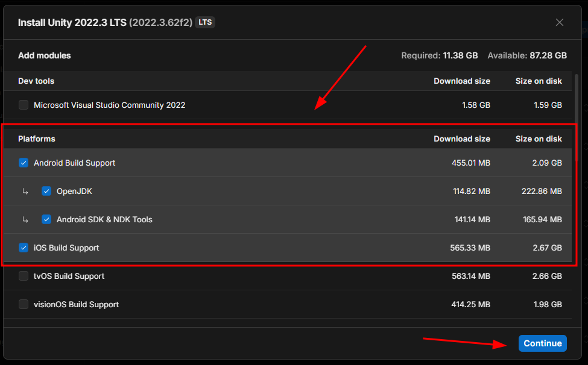
Task: Click the Platforms section header
Action: pyautogui.click(x=37, y=139)
